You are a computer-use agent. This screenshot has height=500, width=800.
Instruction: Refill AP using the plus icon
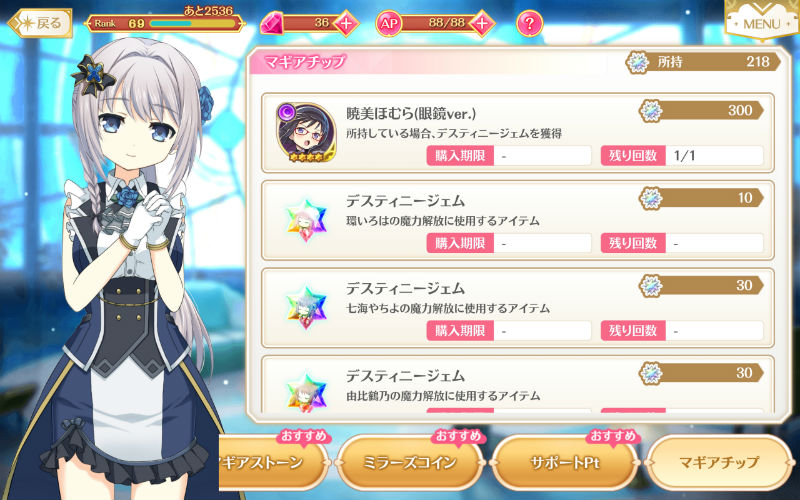482,23
